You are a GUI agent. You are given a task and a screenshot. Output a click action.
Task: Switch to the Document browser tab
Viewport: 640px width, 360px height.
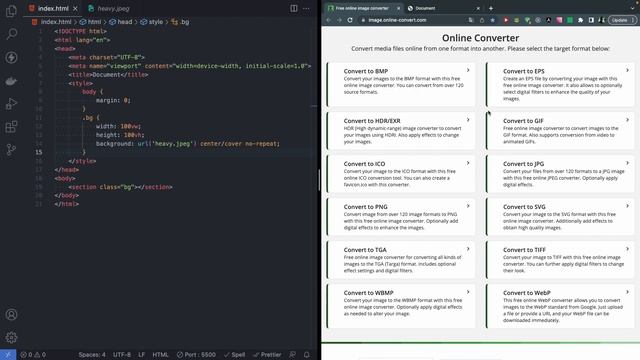[444, 8]
